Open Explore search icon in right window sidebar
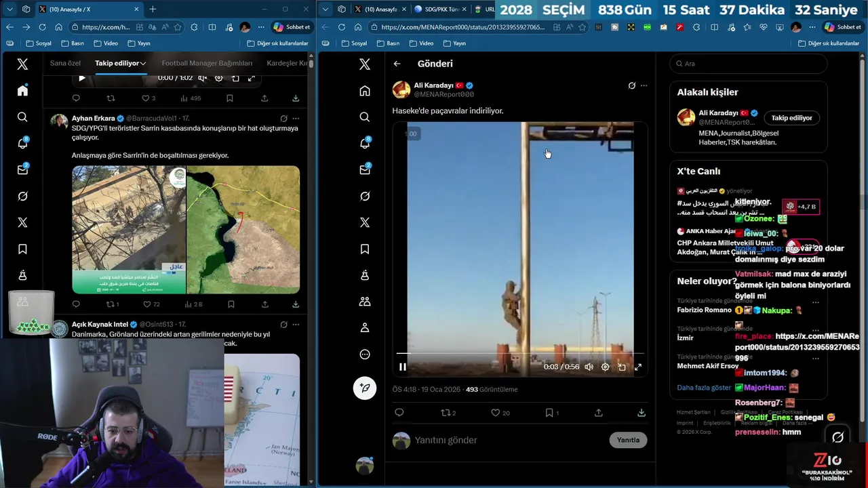 click(365, 117)
